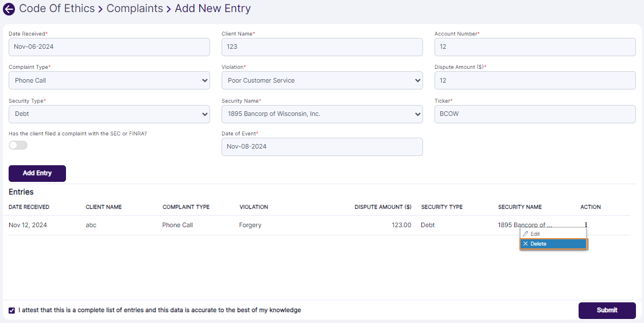
Task: Uncheck the attestation checkbox
Action: coord(12,310)
